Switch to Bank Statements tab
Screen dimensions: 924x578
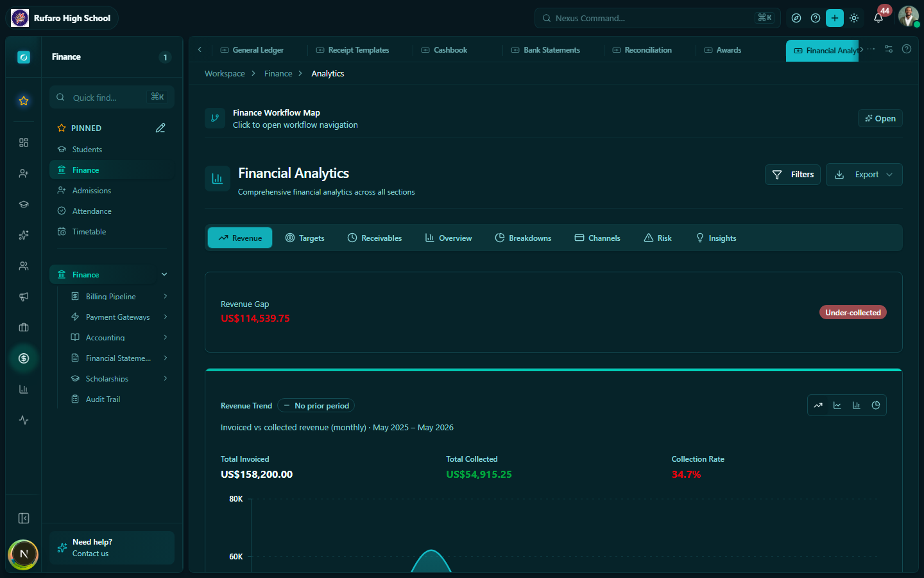coord(545,50)
